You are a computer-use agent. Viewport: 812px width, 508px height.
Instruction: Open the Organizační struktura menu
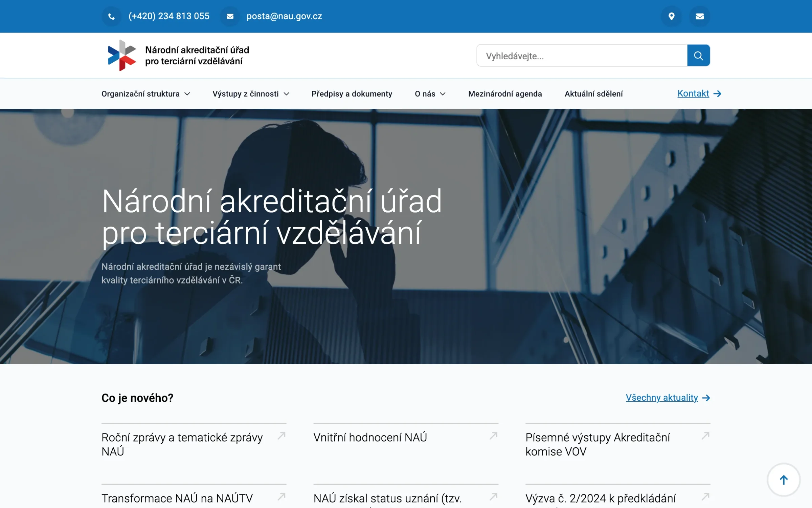140,94
